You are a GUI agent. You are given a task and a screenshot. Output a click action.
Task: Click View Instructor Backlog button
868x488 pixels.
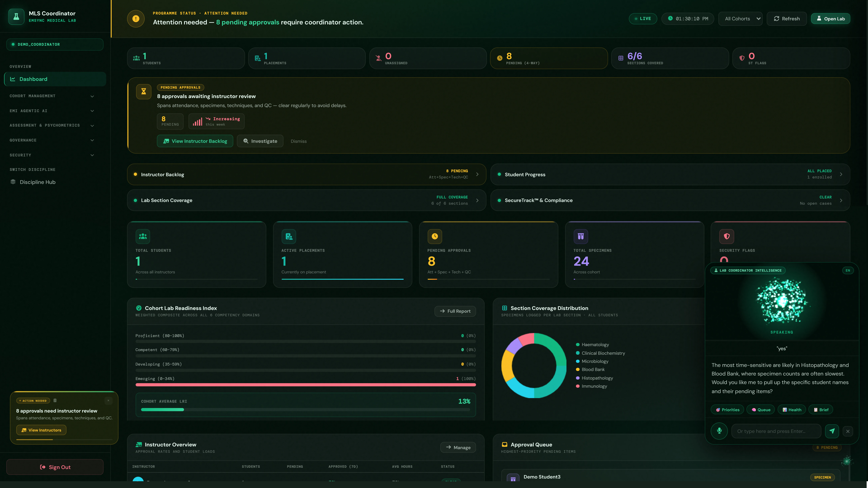(x=195, y=141)
